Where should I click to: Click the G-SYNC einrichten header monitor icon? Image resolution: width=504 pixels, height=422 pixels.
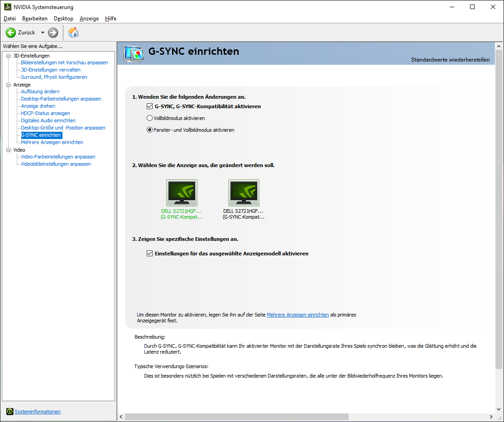click(x=134, y=54)
